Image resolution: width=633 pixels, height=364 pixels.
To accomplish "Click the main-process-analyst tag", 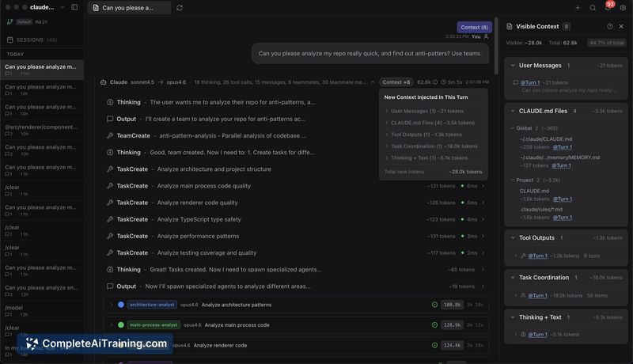I will 154,325.
